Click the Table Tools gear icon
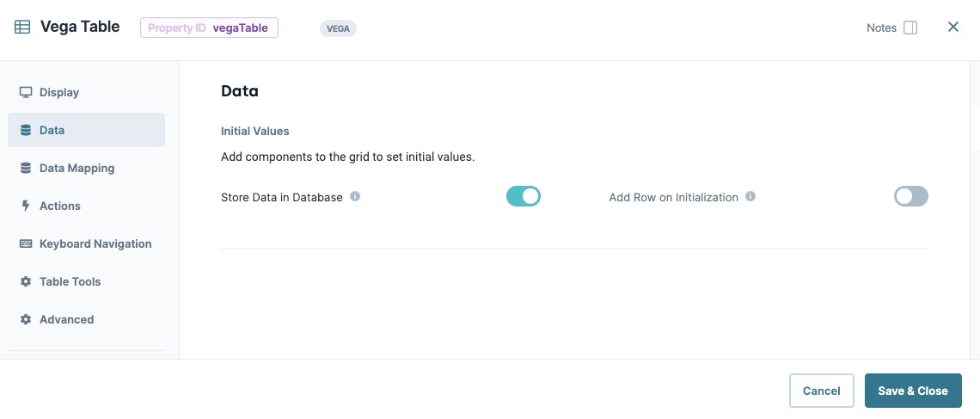The image size is (980, 419). (26, 281)
